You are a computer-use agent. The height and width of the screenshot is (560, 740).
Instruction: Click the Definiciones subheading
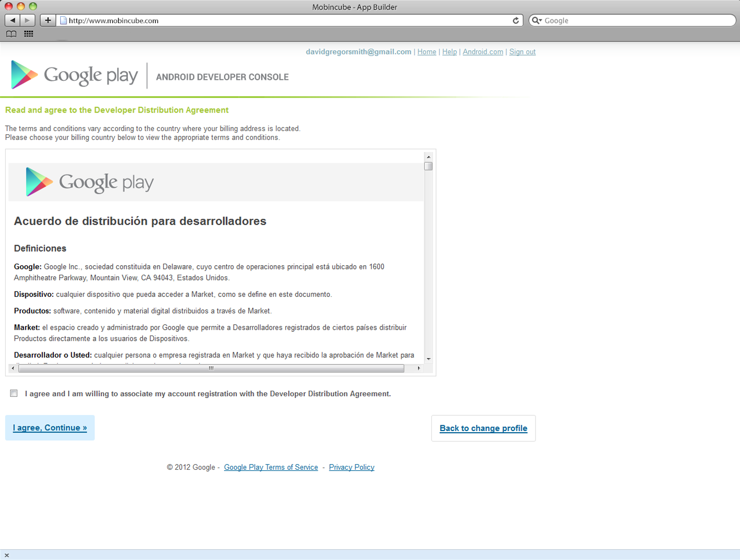[40, 248]
